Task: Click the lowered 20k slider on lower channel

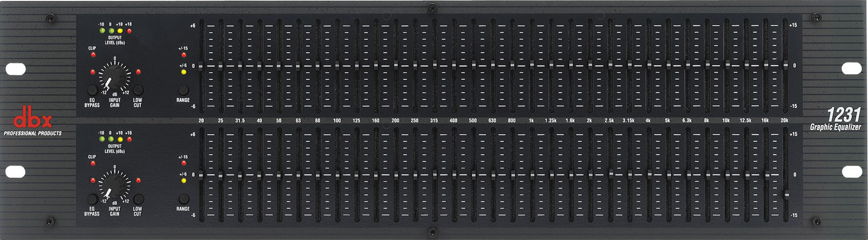Action: [785, 194]
